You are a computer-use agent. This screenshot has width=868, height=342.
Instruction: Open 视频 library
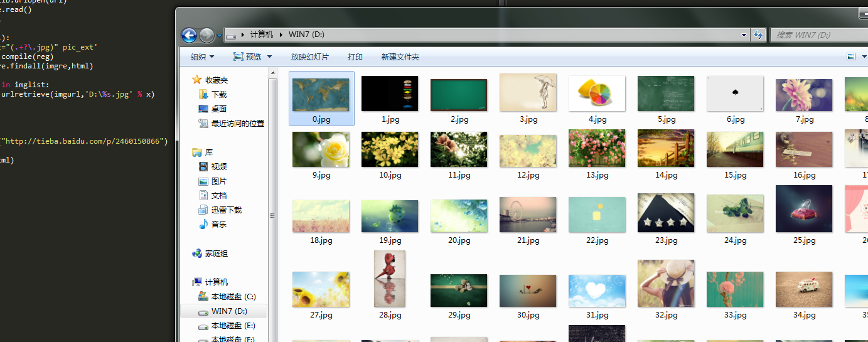(213, 166)
